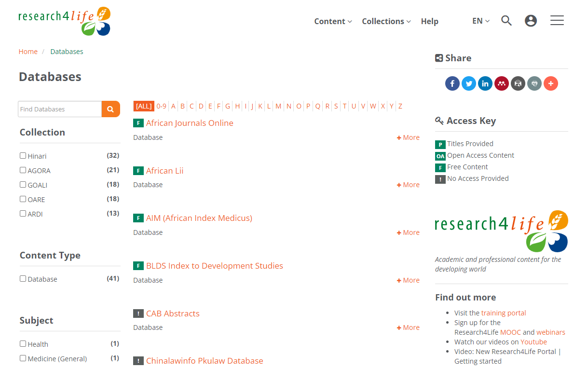Screen dimensions: 588x368
Task: Share on Facebook
Action: [x=452, y=83]
